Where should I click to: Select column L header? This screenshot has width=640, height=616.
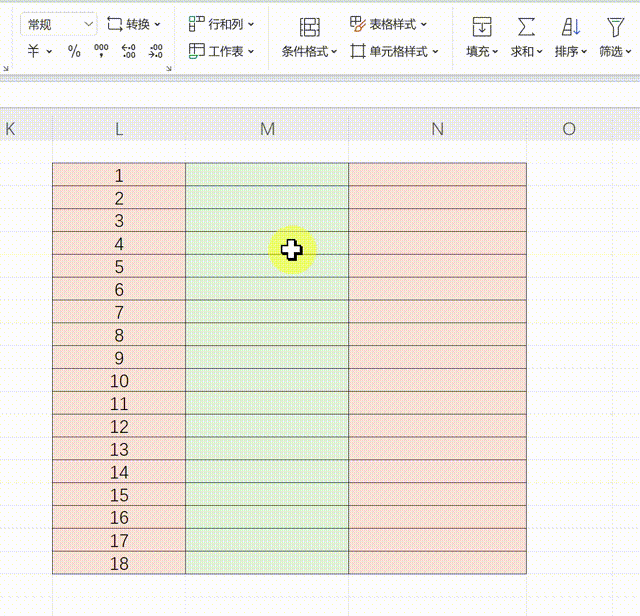pyautogui.click(x=119, y=129)
